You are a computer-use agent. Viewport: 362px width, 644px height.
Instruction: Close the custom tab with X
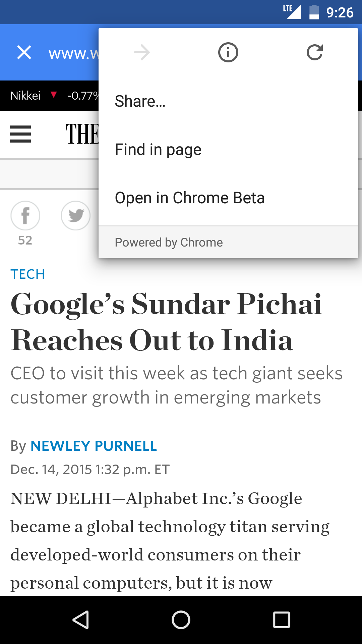tap(24, 53)
